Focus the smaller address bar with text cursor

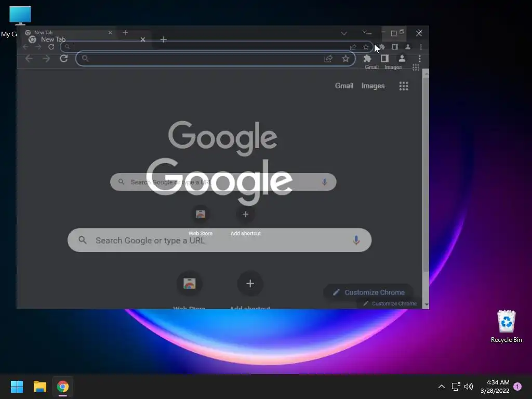[x=217, y=47]
